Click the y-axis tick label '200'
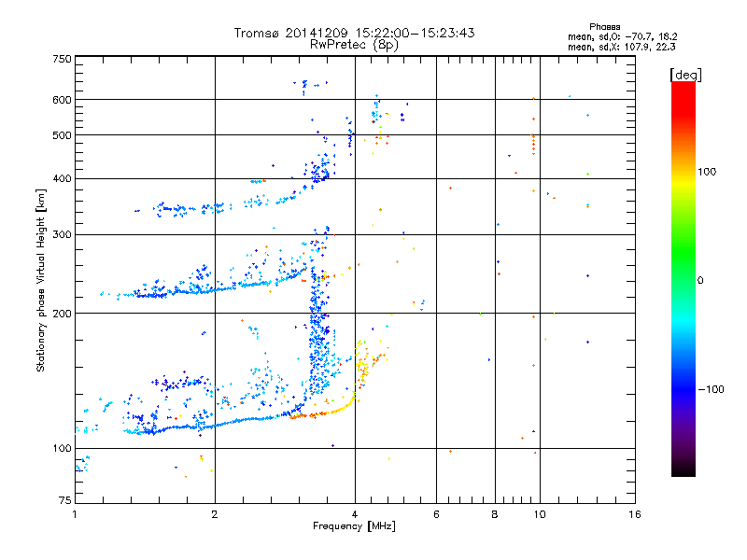Image resolution: width=747 pixels, height=560 pixels. pyautogui.click(x=62, y=314)
